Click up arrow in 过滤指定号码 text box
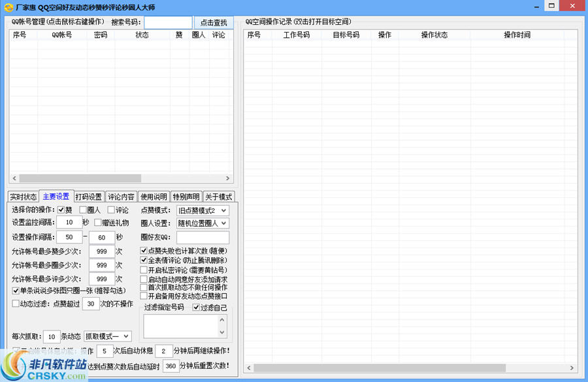This screenshot has width=588, height=382. pos(222,320)
